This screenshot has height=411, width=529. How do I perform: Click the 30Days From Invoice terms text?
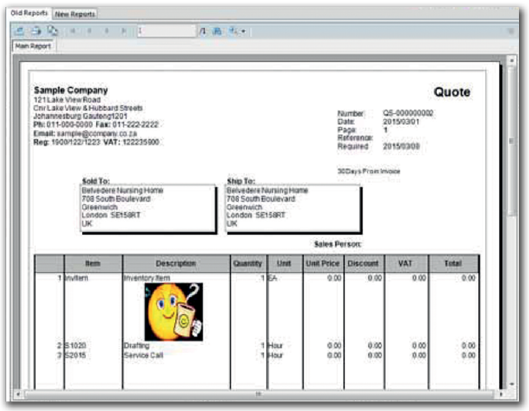coord(369,171)
